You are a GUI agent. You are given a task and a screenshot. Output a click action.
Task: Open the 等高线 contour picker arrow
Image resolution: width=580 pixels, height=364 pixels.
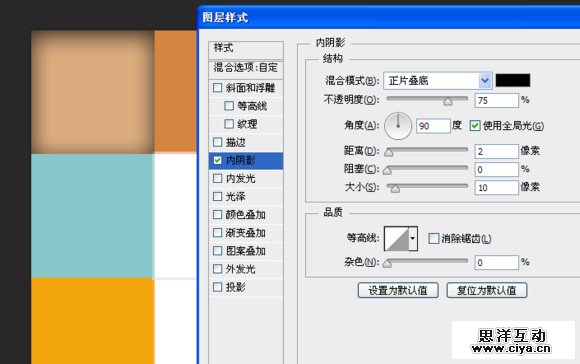[x=413, y=238]
